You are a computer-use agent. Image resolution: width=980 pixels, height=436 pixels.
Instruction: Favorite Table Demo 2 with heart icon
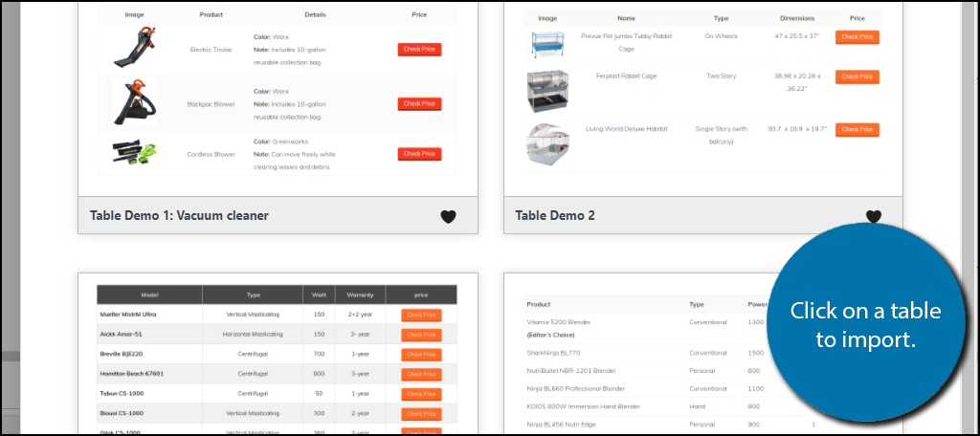coord(873,216)
